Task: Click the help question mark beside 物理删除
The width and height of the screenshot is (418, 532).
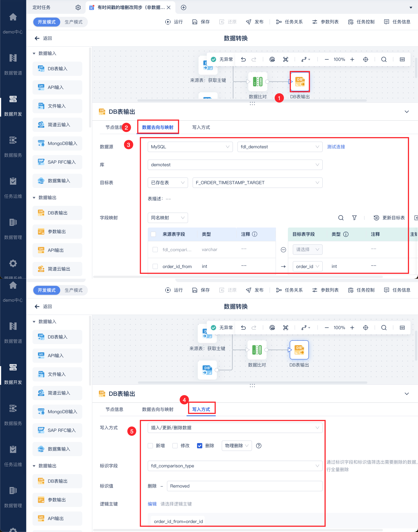Action: pyautogui.click(x=258, y=446)
